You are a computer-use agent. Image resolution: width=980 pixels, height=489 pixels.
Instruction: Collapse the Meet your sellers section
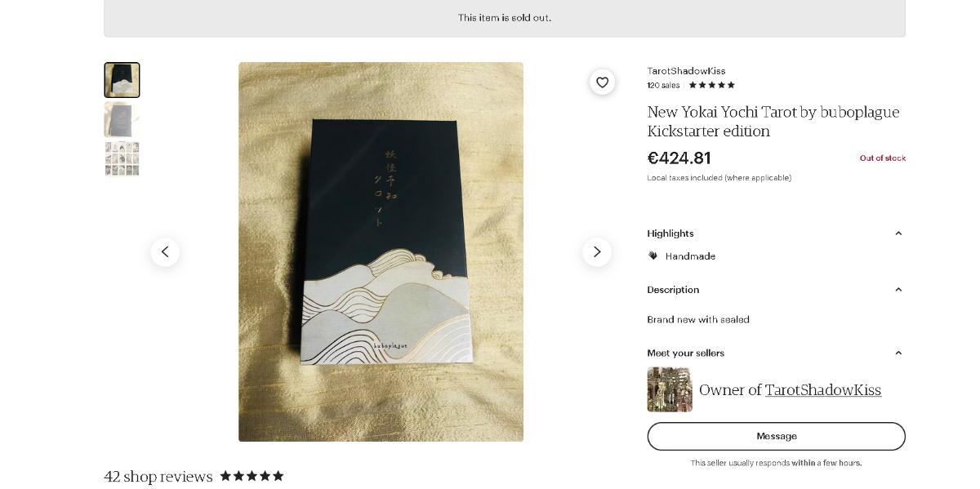[898, 353]
